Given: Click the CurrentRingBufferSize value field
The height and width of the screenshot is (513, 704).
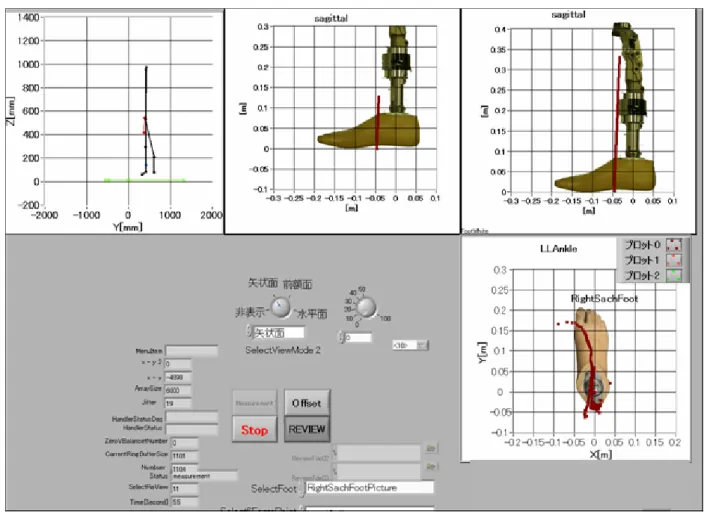Looking at the screenshot, I should tap(185, 456).
